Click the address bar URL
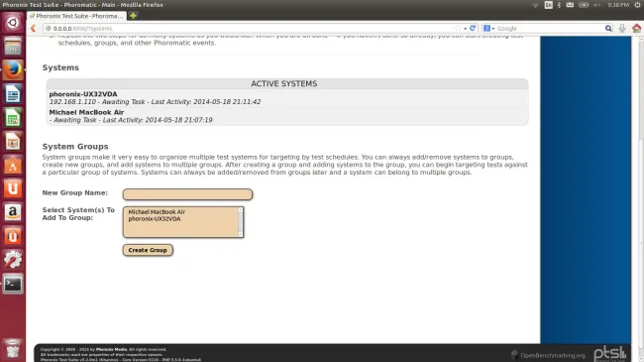The image size is (644, 362). 82,29
